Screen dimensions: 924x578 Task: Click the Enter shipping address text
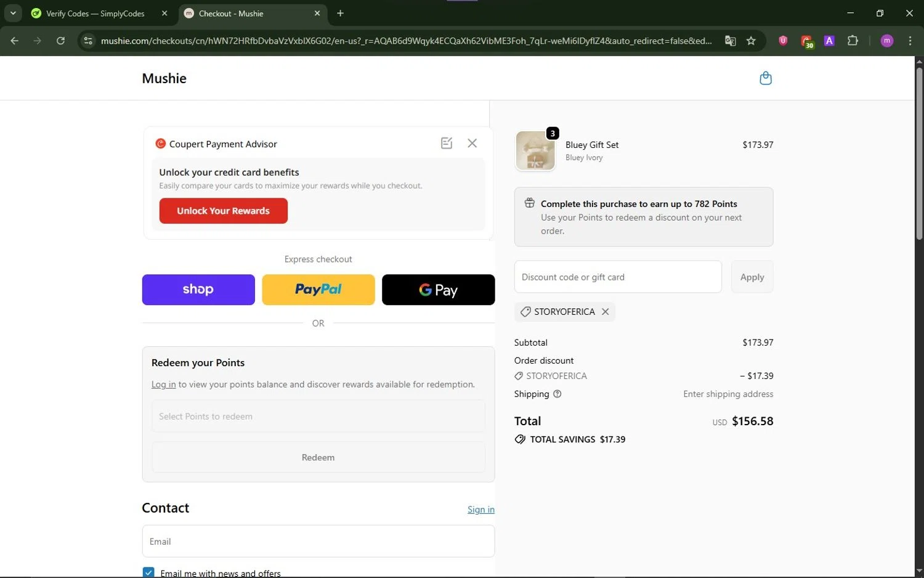click(728, 394)
